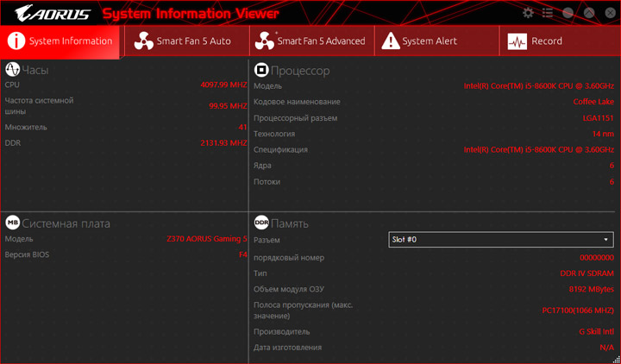Minimize the System Information Viewer window

568,13
